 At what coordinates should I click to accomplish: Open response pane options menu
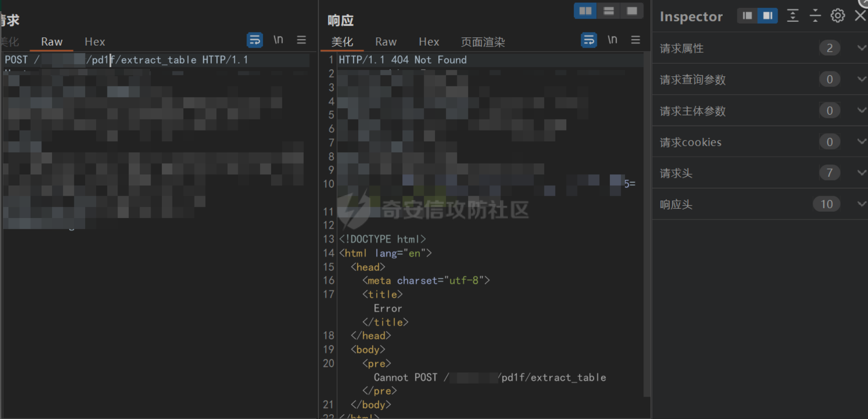[x=636, y=40]
